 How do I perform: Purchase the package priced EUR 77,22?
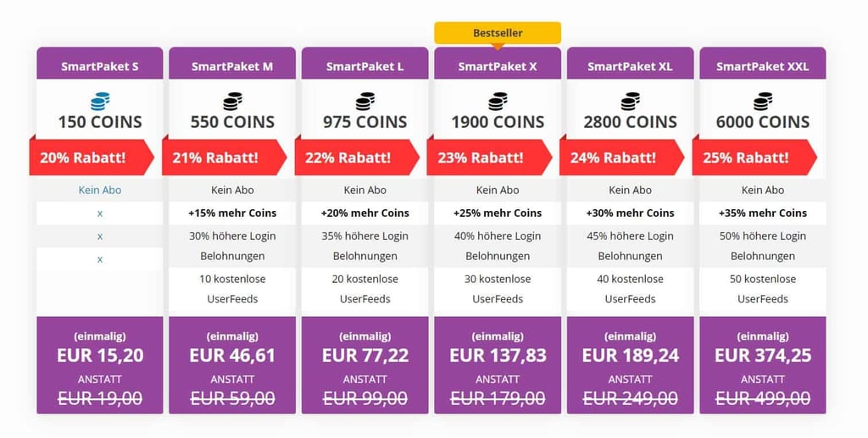[365, 365]
